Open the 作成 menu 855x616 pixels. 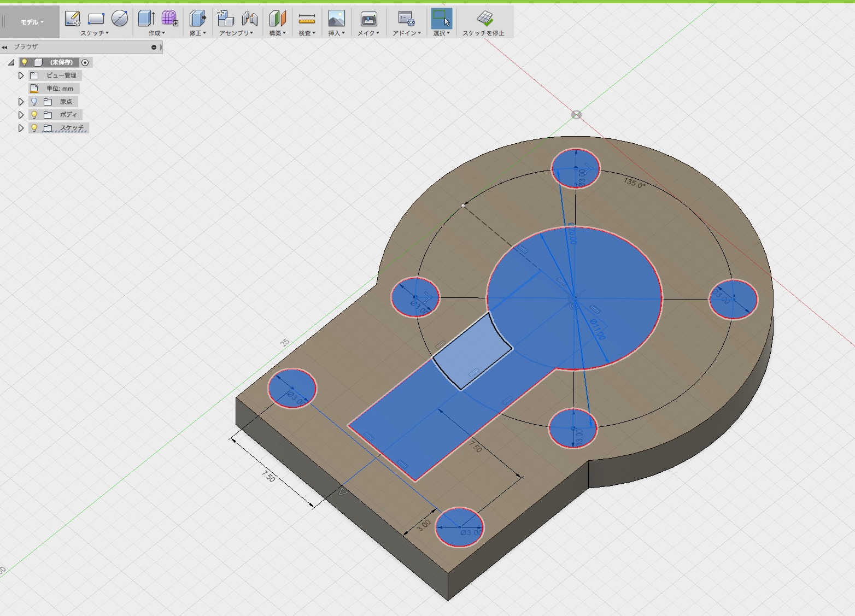[156, 33]
